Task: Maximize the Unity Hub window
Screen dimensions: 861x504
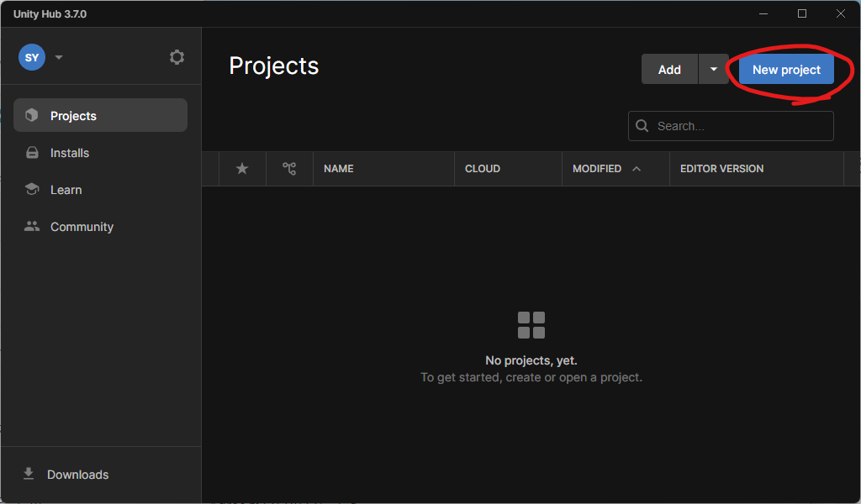Action: (x=801, y=13)
